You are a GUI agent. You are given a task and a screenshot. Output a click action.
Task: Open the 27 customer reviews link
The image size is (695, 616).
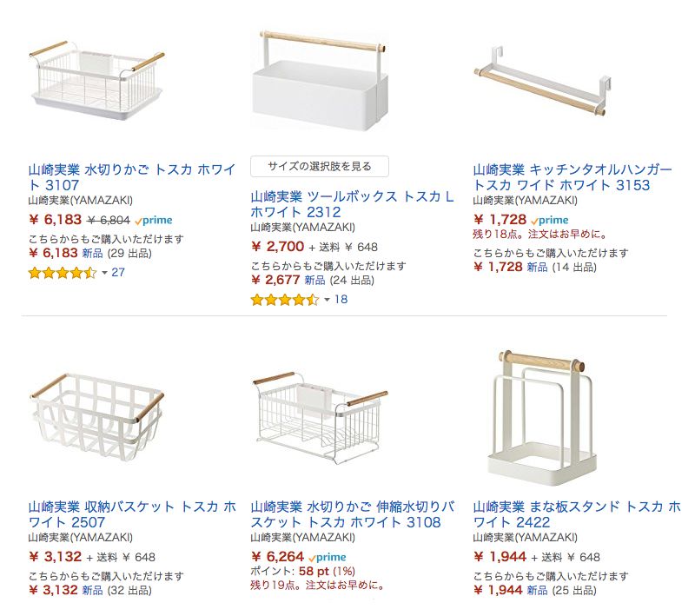119,273
